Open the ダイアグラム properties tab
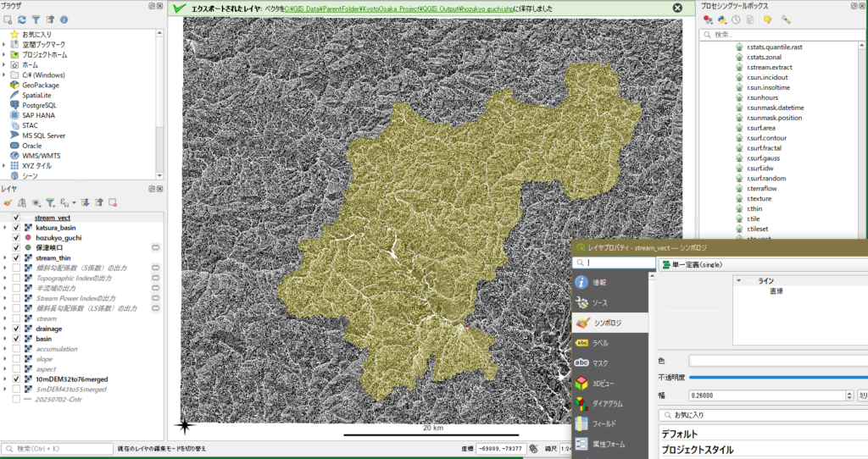The image size is (868, 459). click(609, 403)
